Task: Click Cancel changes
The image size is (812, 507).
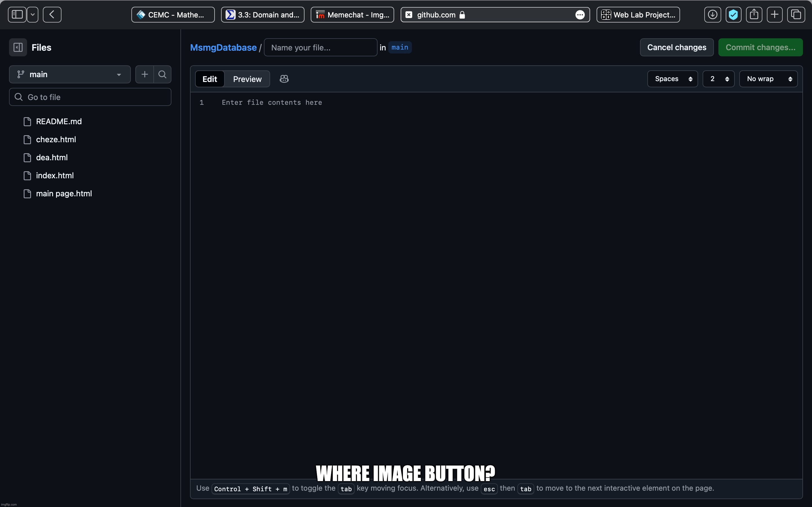Action: 676,47
